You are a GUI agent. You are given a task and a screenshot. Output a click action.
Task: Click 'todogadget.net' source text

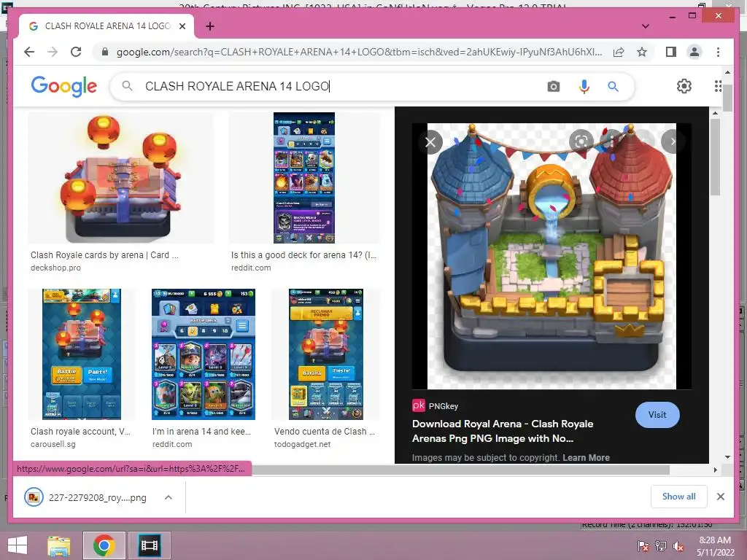pos(302,444)
